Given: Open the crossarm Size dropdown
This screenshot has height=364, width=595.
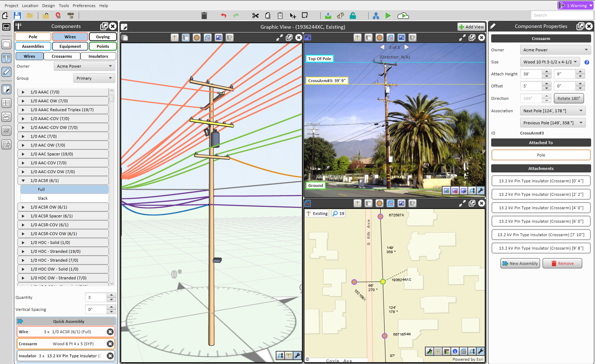Looking at the screenshot, I should (550, 62).
